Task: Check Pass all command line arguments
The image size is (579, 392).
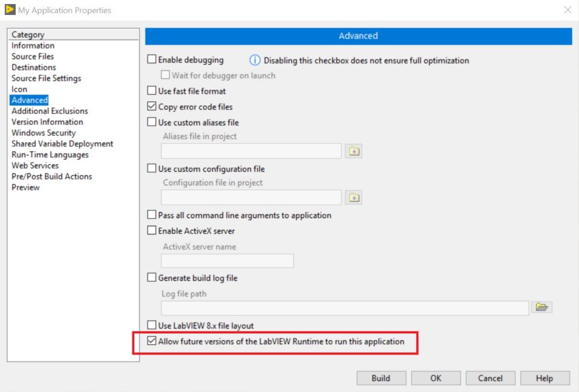Action: coord(152,215)
